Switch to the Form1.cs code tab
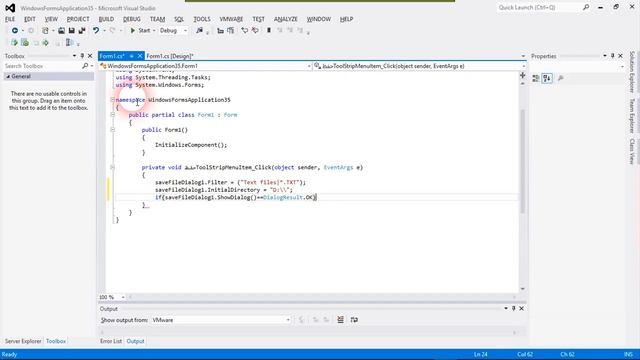Image resolution: width=640 pixels, height=360 pixels. click(112, 56)
